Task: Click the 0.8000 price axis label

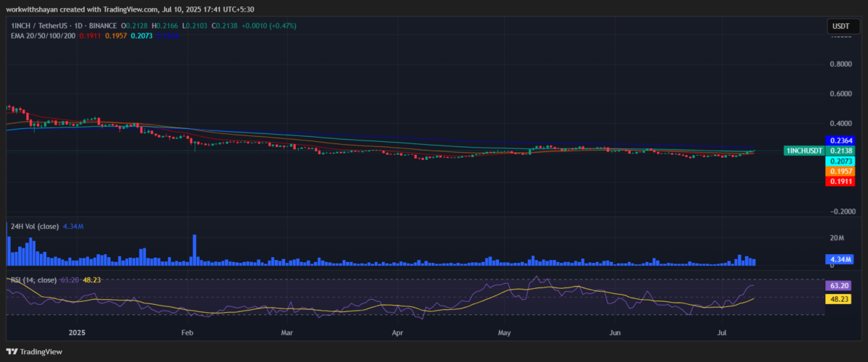Action: [x=841, y=64]
